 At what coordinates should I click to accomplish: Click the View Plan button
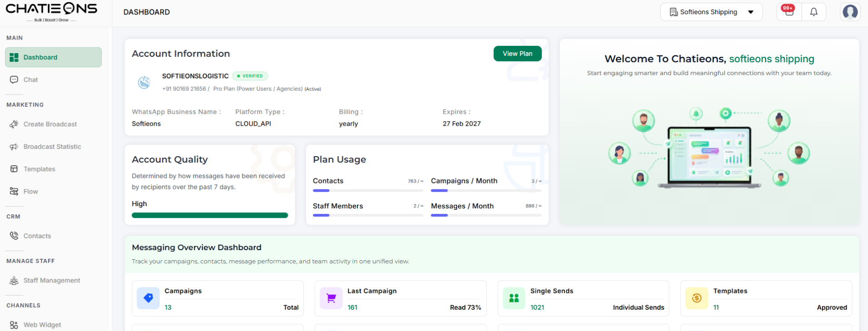pyautogui.click(x=517, y=54)
